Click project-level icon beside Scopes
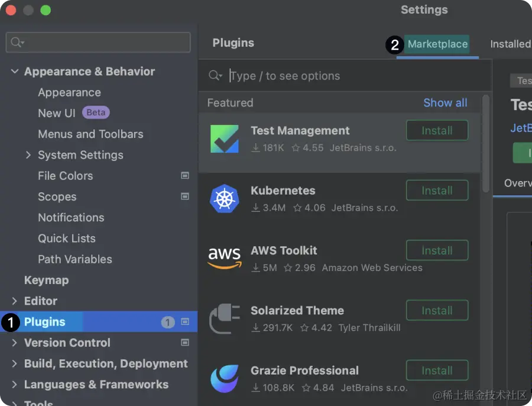This screenshot has height=406, width=532. 185,196
